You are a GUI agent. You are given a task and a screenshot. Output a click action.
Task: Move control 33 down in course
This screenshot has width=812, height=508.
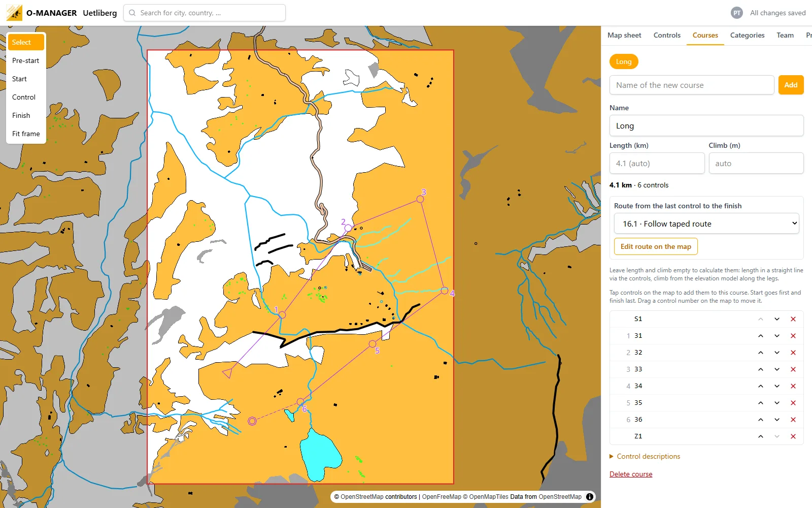(x=777, y=369)
